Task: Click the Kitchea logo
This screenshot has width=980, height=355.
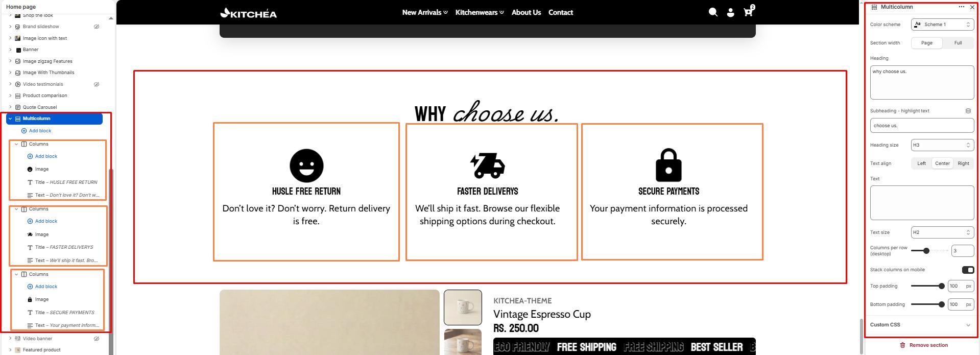Action: (x=248, y=13)
